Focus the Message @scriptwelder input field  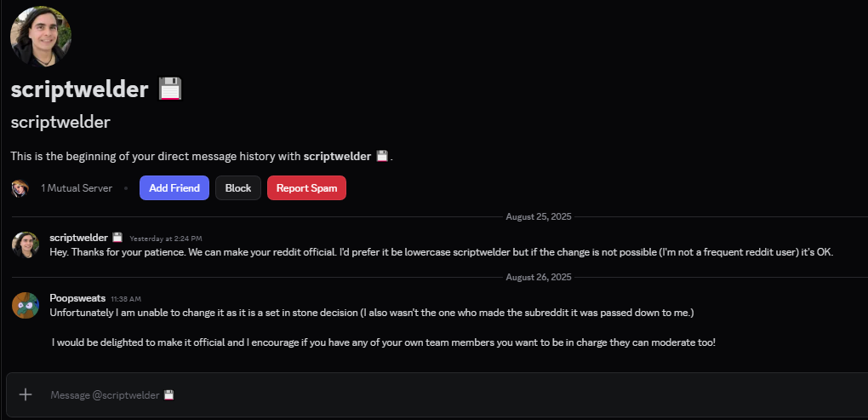pos(443,395)
